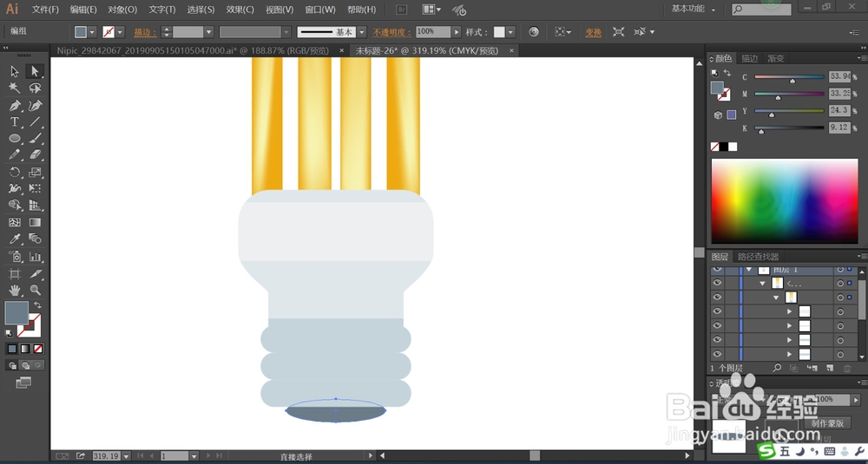Image resolution: width=868 pixels, height=464 pixels.
Task: Switch to the 路径查找器 panel tab
Action: point(758,257)
